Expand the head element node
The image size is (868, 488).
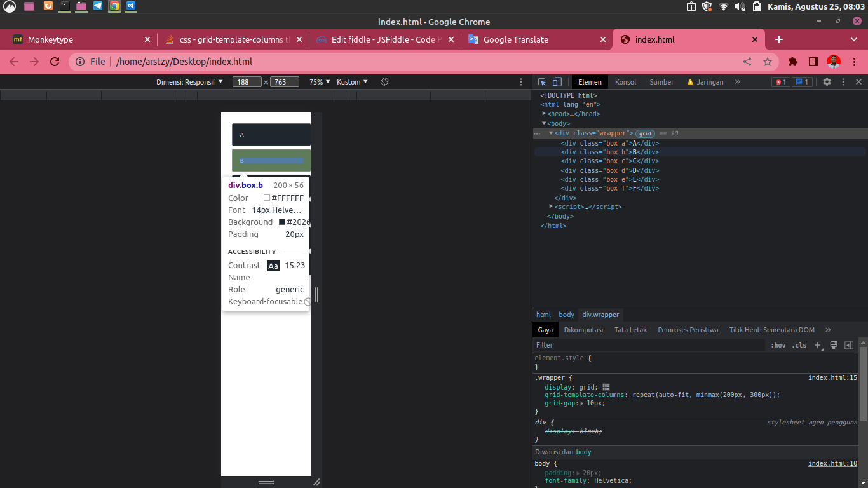pos(544,114)
